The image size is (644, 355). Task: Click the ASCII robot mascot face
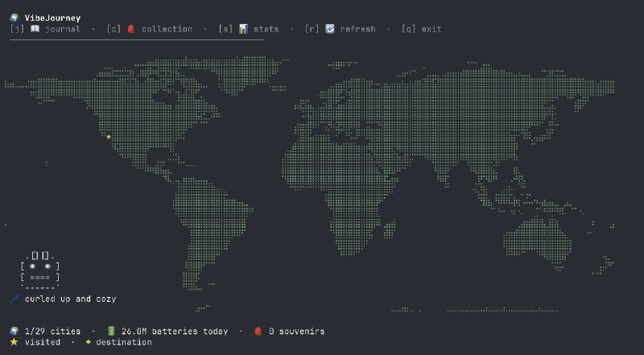point(40,266)
